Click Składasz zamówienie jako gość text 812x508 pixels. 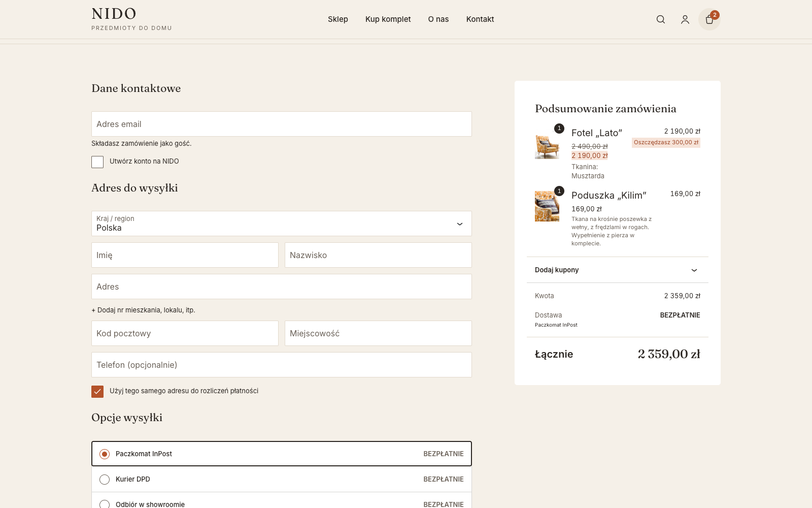tap(142, 144)
